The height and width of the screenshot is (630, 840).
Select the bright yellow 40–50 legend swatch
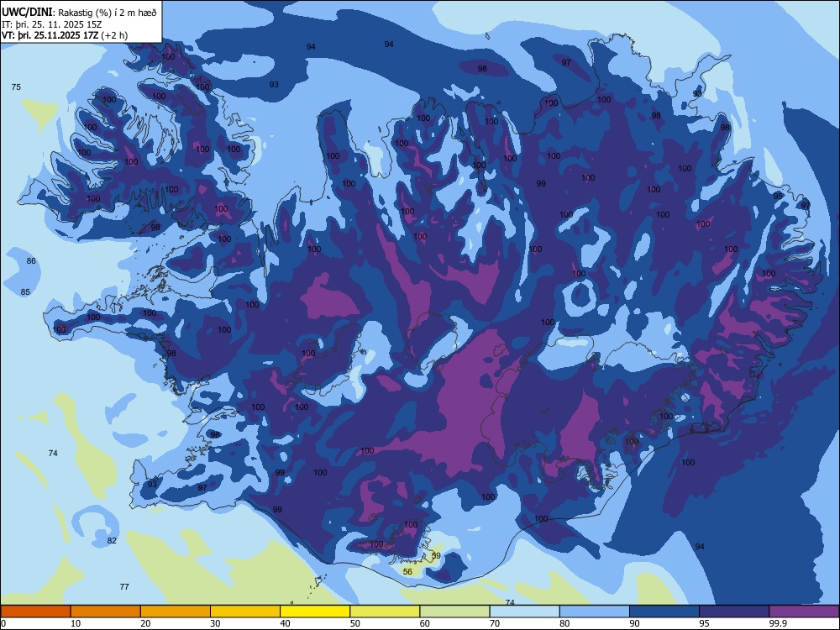point(315,612)
